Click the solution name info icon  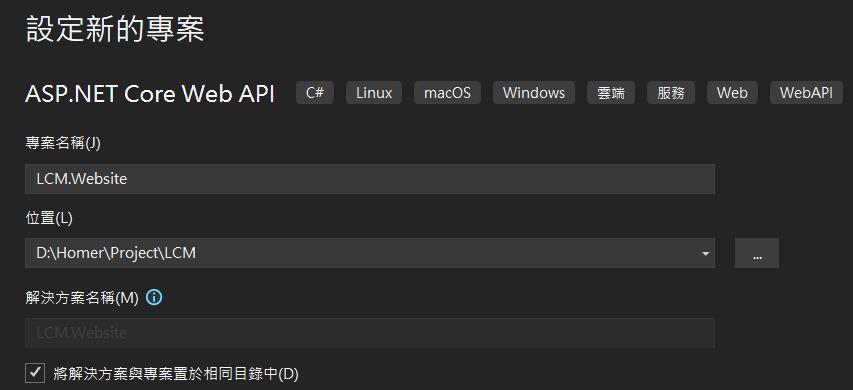(x=154, y=298)
